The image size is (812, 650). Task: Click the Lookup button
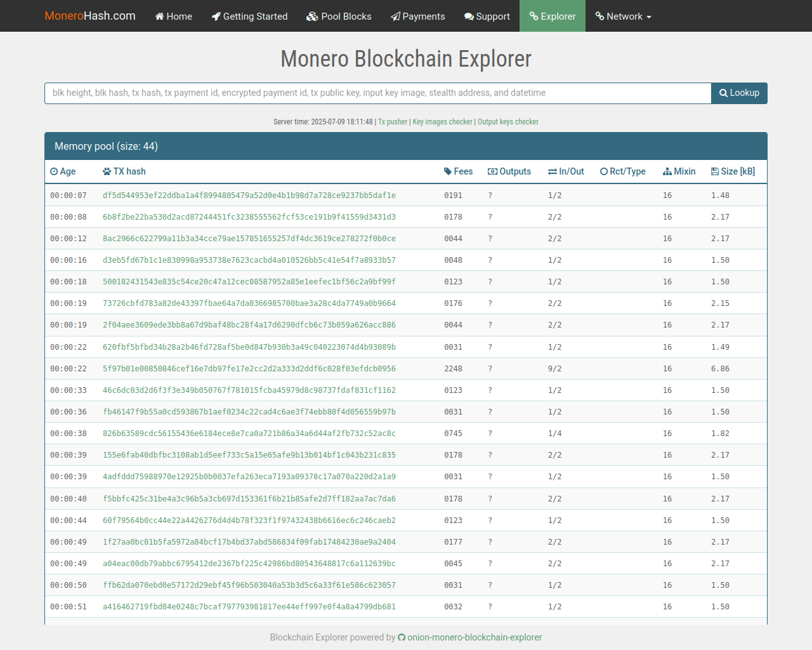point(739,93)
